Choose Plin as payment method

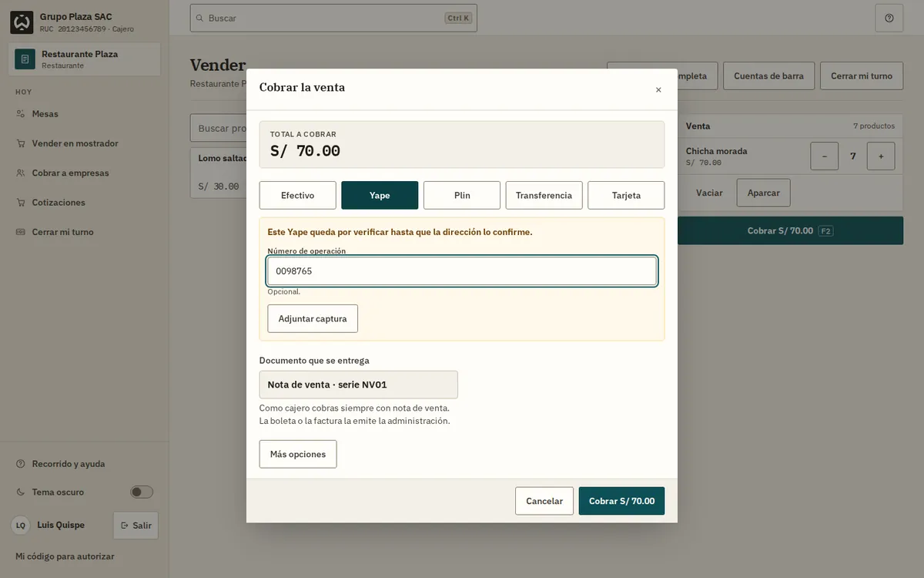462,195
